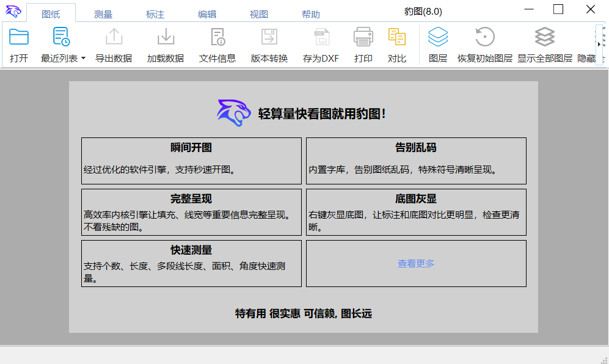Screen dimensions: 609x364
Task: Click the 豹图(8.0) window title
Action: (423, 11)
